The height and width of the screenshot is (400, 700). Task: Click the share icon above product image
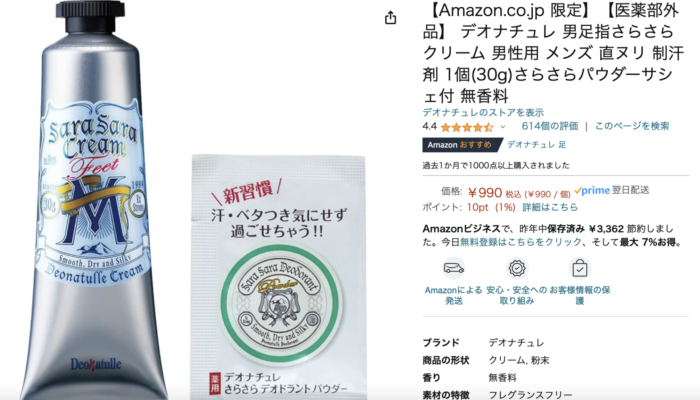pyautogui.click(x=391, y=18)
